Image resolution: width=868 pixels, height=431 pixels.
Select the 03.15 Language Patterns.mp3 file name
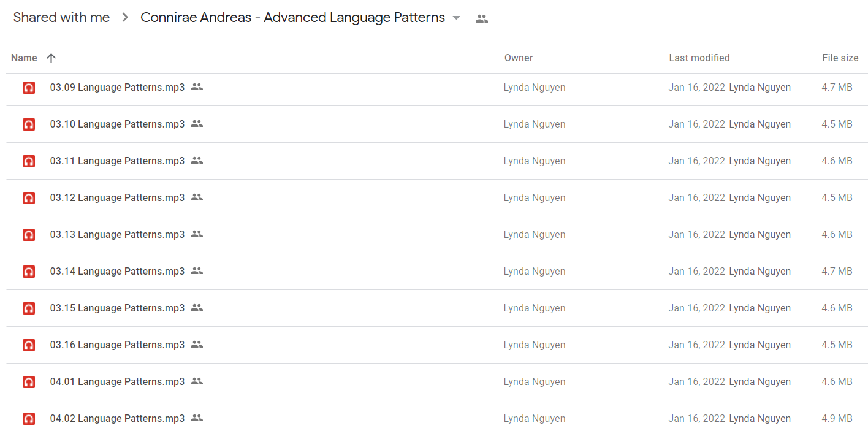click(117, 308)
